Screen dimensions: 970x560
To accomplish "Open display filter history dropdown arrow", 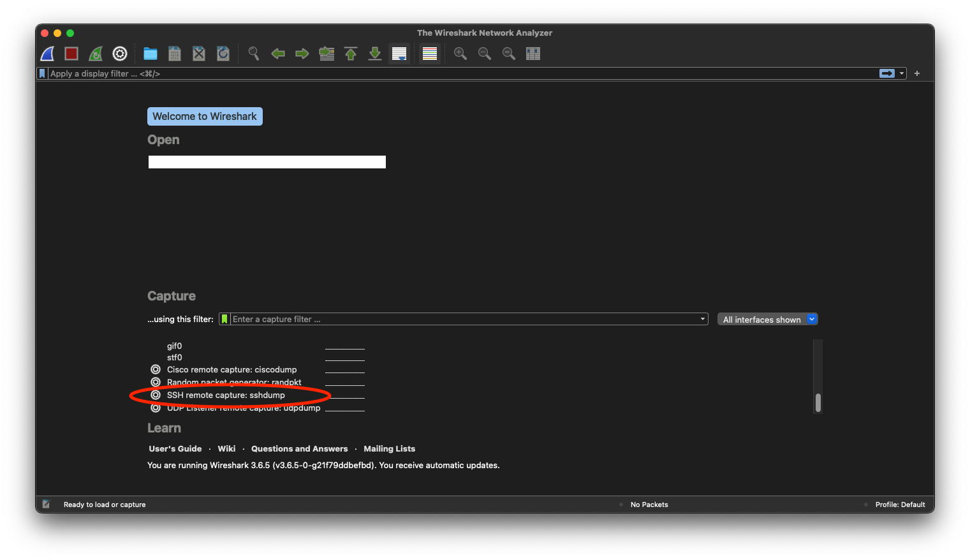I will [902, 73].
